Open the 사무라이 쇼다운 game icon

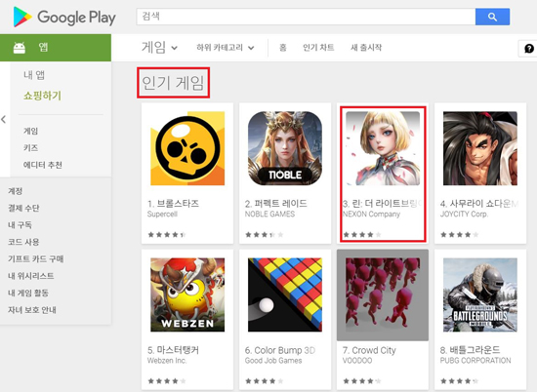point(480,148)
